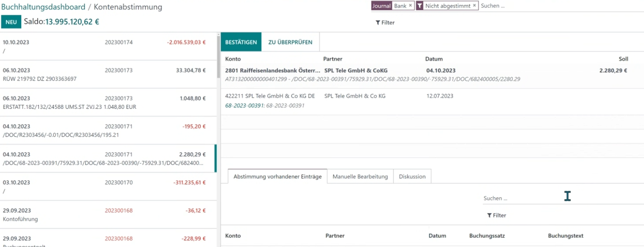Click the top Suchen search field

click(x=560, y=6)
